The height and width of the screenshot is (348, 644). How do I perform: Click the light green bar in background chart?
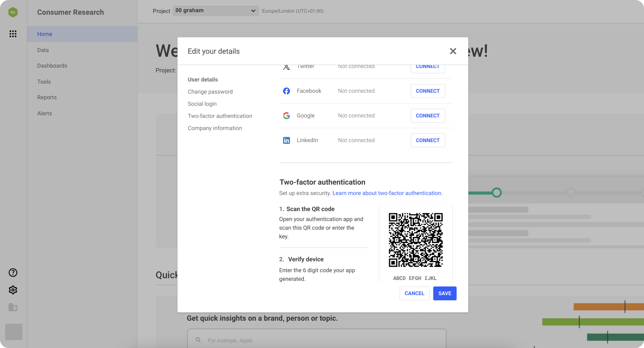click(593, 322)
